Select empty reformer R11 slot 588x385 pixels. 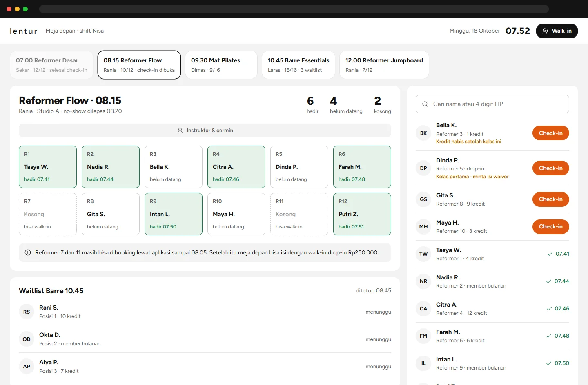(299, 214)
